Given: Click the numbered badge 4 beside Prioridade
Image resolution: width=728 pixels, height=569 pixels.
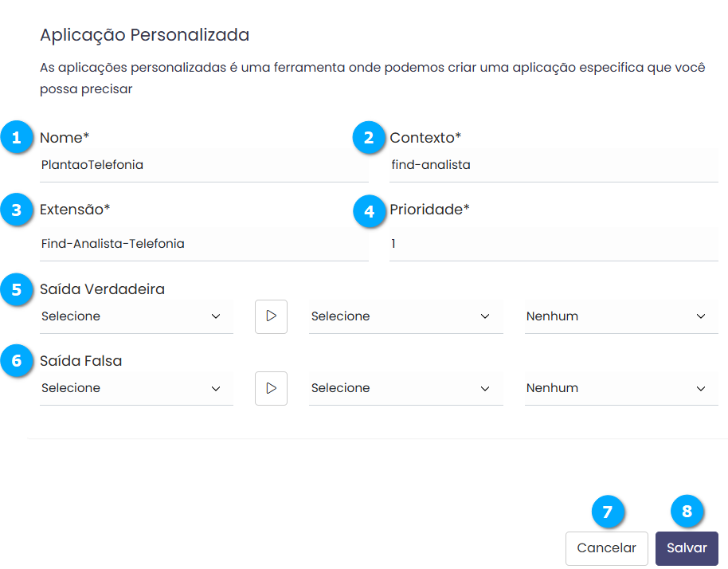Looking at the screenshot, I should pos(368,210).
